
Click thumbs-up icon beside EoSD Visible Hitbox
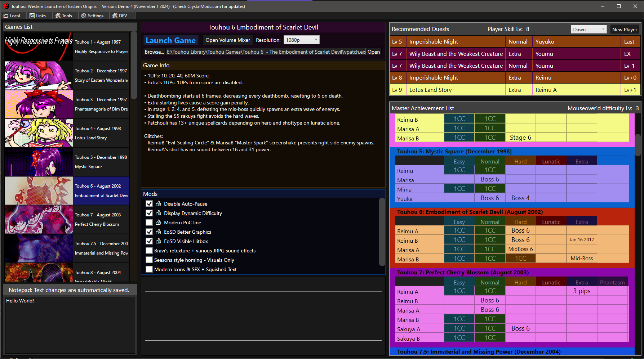tap(158, 241)
